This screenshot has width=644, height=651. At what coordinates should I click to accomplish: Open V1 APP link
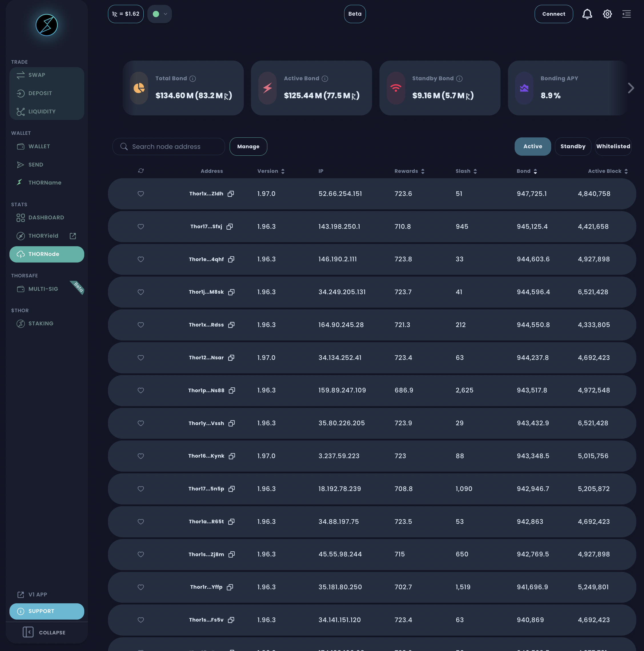[47, 594]
